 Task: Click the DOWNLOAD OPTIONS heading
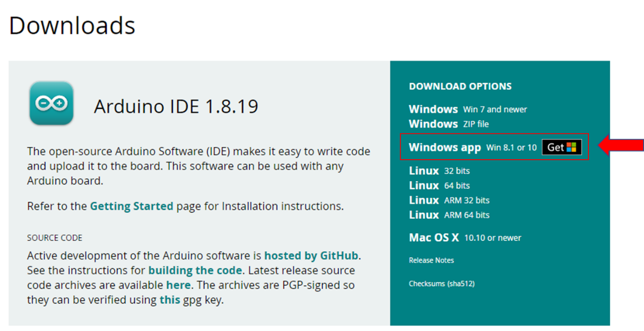click(x=460, y=86)
